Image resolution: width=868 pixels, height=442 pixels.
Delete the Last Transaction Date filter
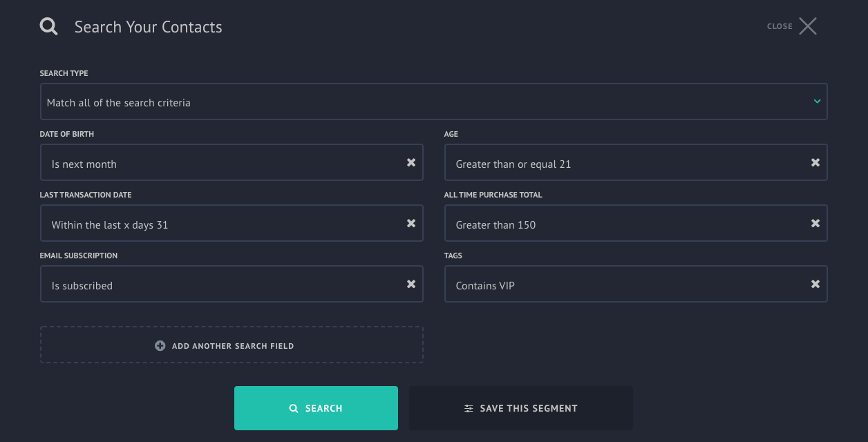click(x=411, y=224)
